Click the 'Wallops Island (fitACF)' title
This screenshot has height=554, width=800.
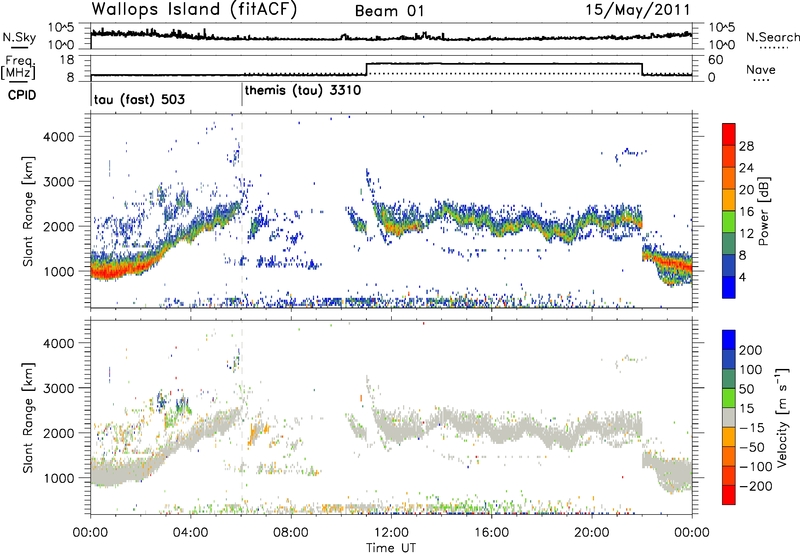coord(194,10)
